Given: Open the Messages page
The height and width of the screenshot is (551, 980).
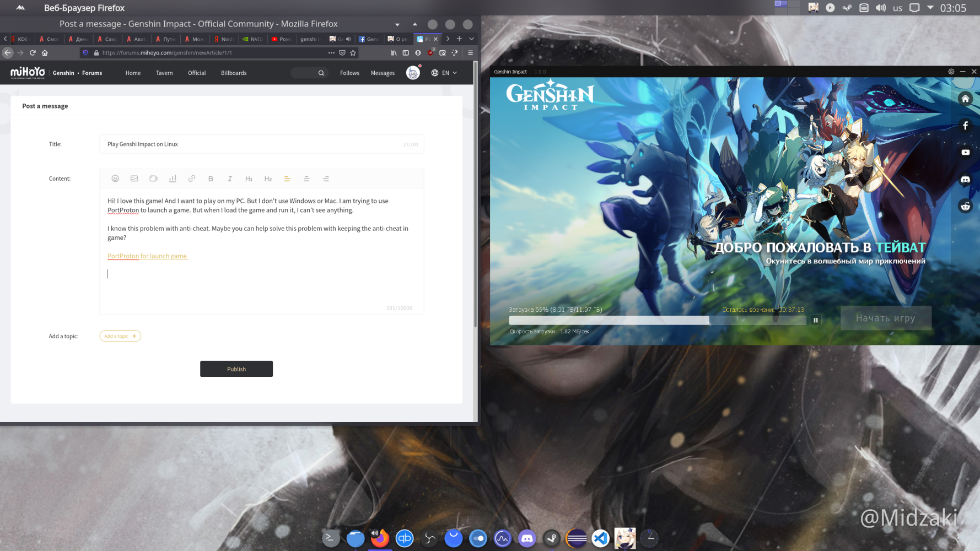Looking at the screenshot, I should [x=383, y=73].
